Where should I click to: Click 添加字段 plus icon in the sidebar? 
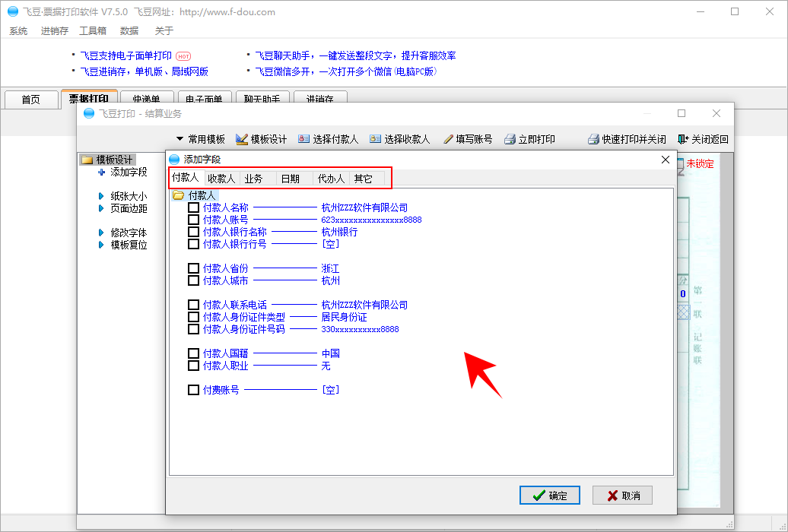tap(102, 173)
